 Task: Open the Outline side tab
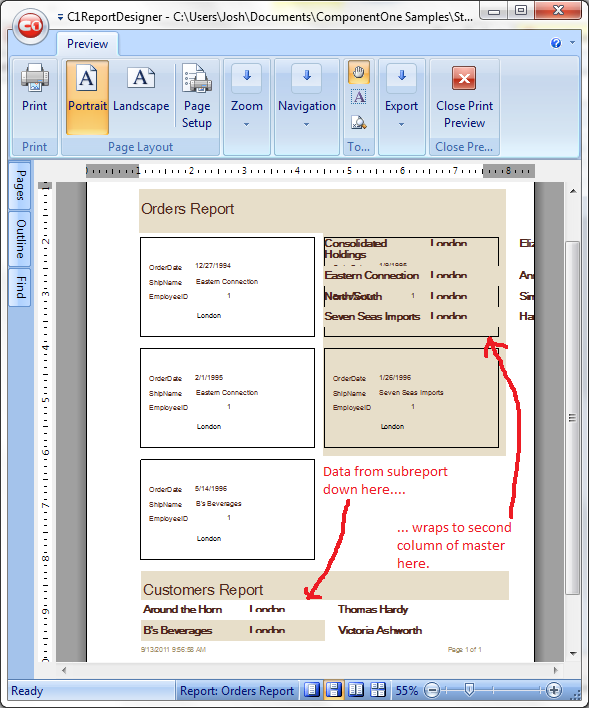pos(20,239)
